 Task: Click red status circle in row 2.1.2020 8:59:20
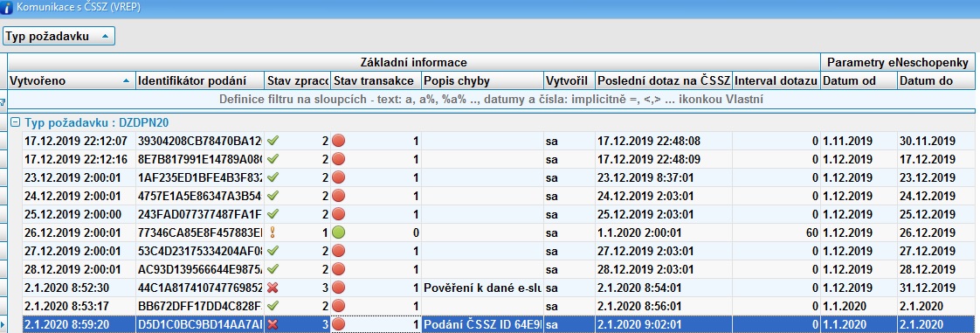(339, 324)
